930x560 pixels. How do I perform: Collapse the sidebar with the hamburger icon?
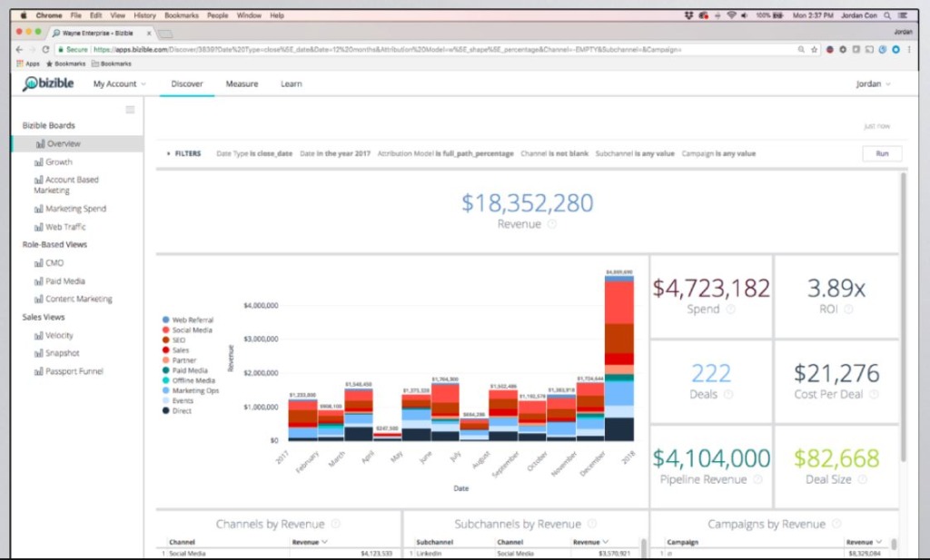pos(130,110)
